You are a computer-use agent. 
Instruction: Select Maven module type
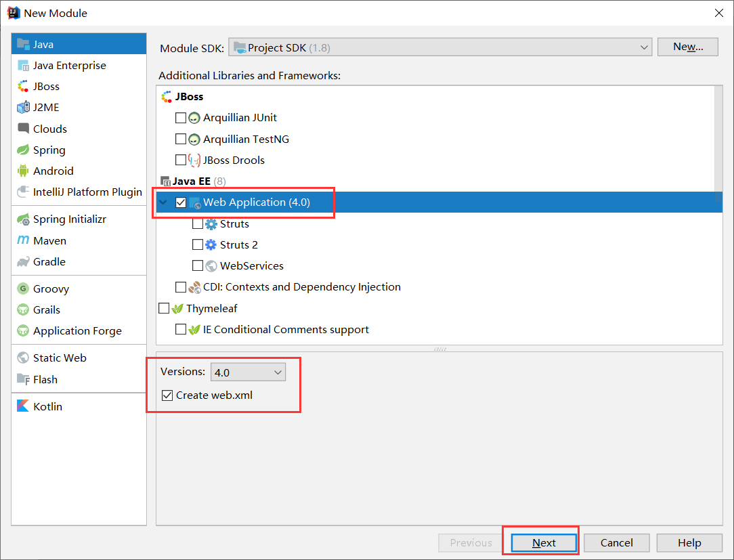(x=79, y=240)
